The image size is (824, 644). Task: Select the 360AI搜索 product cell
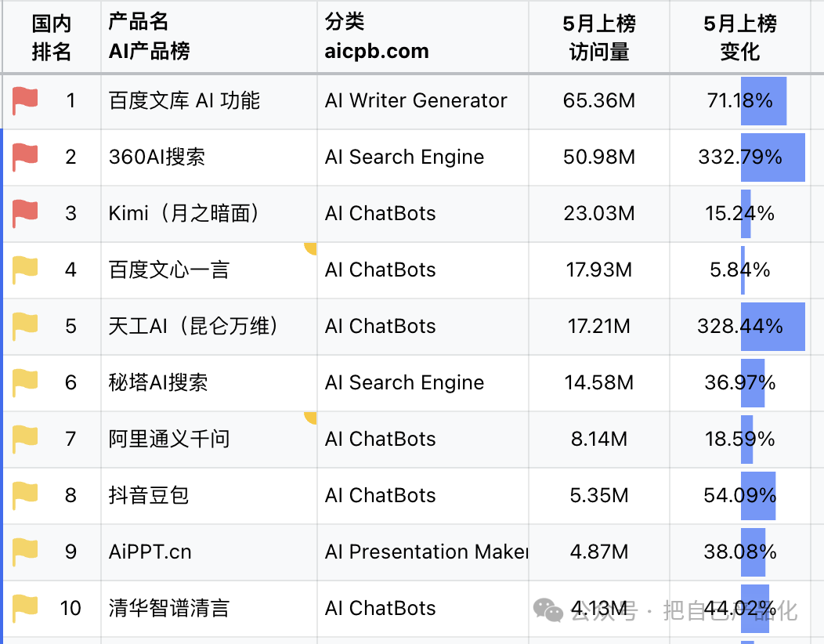(209, 157)
